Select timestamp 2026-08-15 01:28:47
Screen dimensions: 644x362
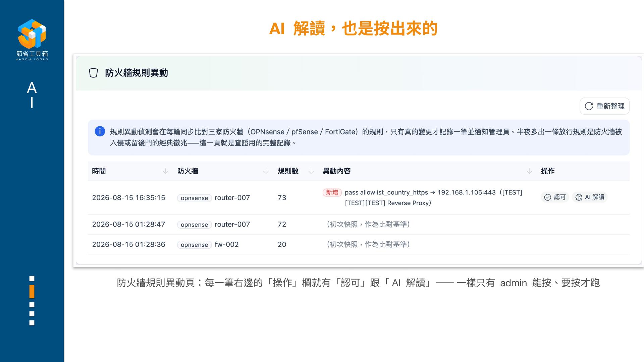(128, 225)
